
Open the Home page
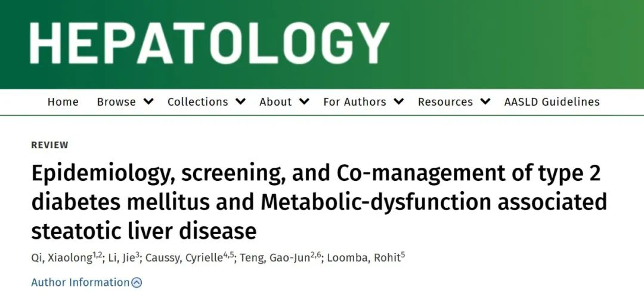point(63,102)
